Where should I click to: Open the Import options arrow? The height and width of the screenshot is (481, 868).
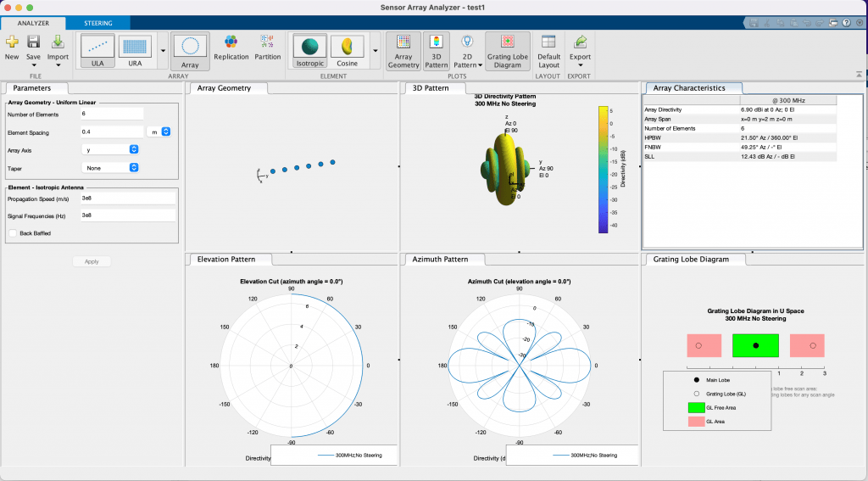58,65
